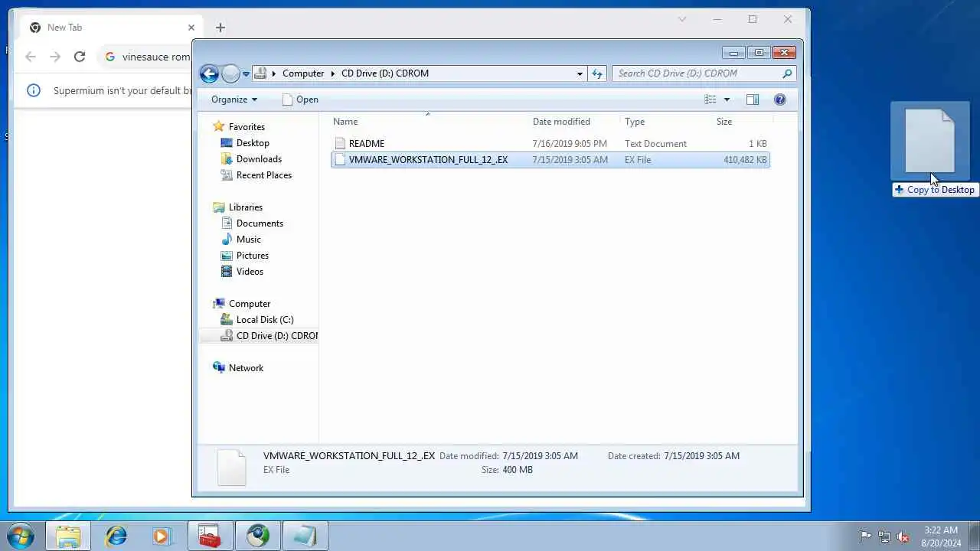This screenshot has width=980, height=551.
Task: Open Action Center flag icon
Action: coord(865,536)
